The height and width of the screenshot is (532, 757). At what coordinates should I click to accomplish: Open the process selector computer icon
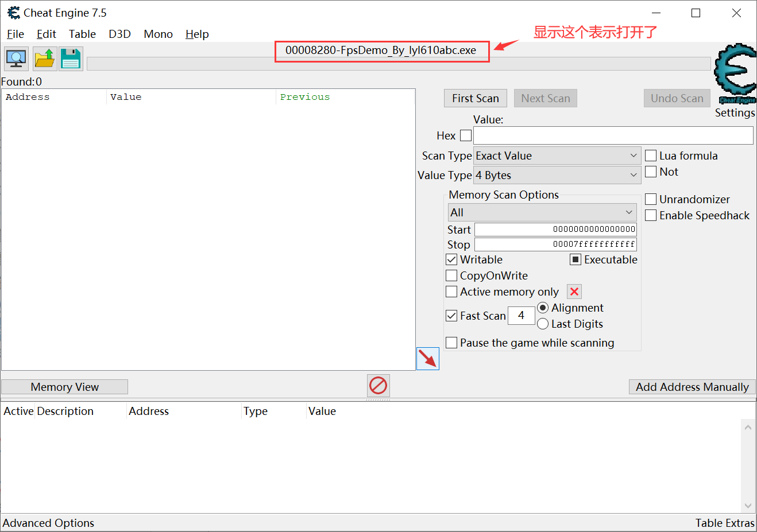click(16, 59)
